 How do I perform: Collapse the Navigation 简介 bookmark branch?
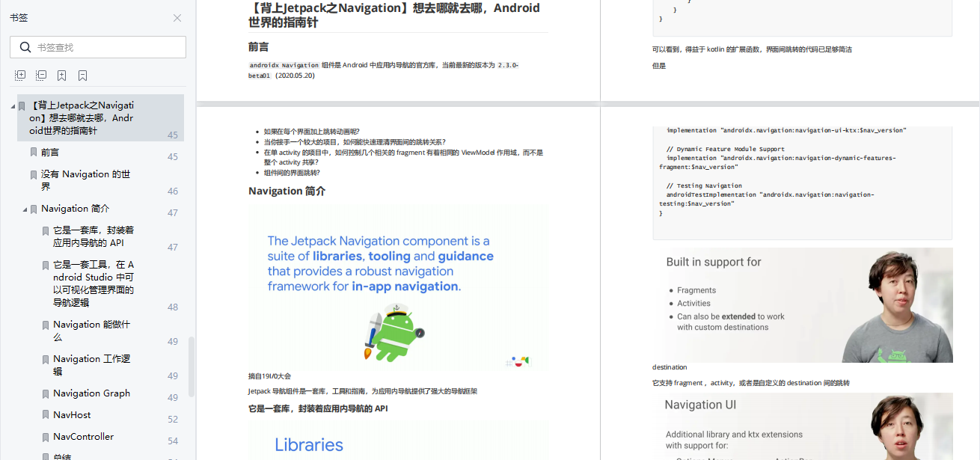[x=25, y=209]
